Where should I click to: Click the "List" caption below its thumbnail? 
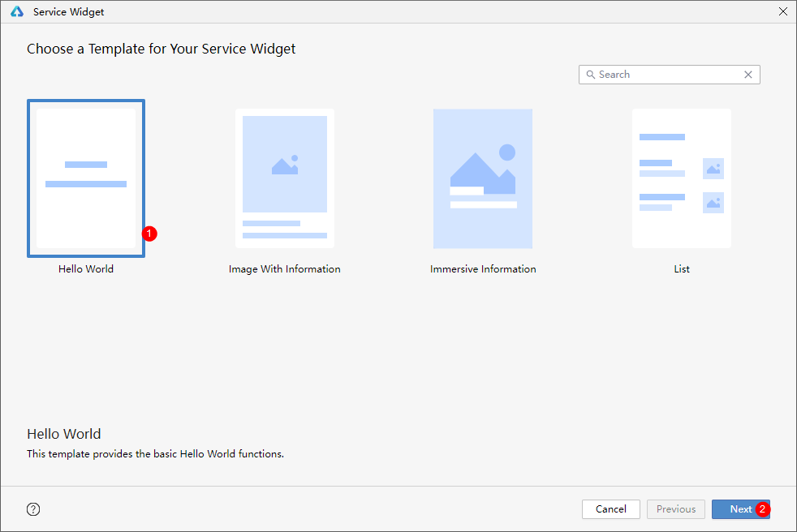[682, 269]
